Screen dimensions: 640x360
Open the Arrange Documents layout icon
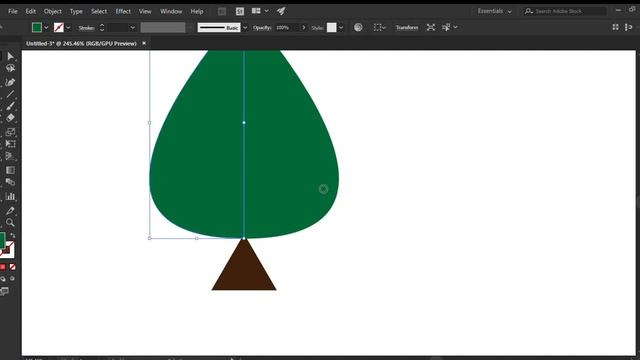pyautogui.click(x=256, y=11)
